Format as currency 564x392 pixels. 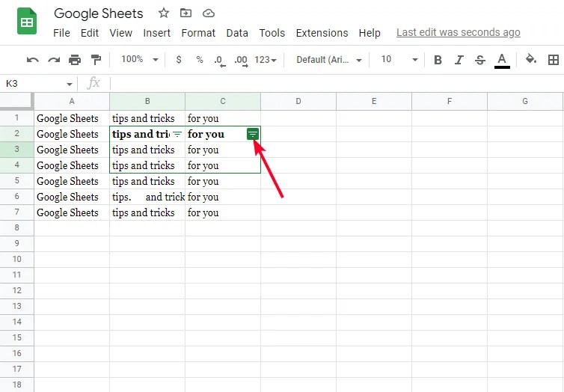(x=179, y=60)
